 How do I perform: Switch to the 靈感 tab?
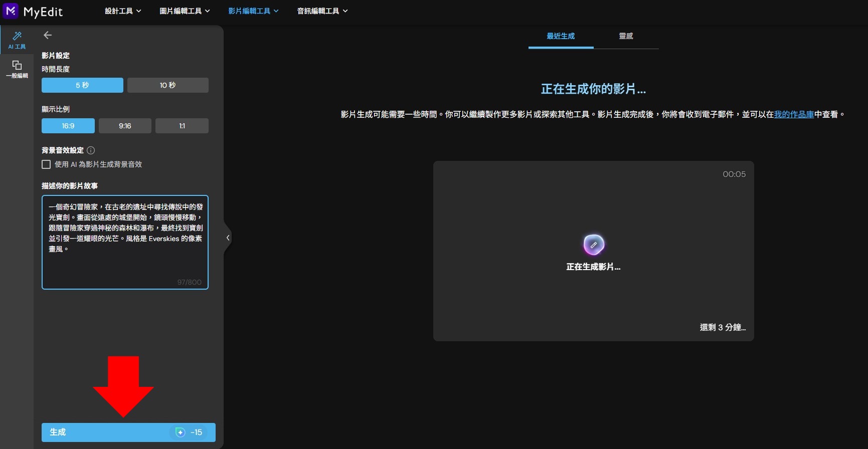pyautogui.click(x=626, y=36)
